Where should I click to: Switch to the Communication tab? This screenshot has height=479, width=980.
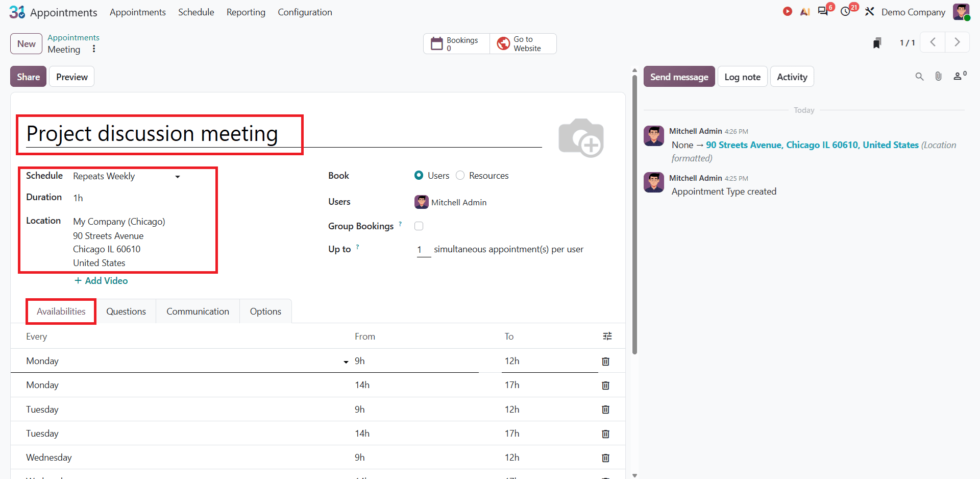tap(198, 311)
